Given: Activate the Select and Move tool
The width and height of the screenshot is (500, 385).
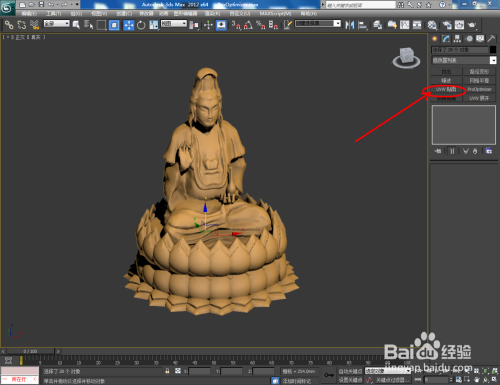Looking at the screenshot, I should point(129,25).
